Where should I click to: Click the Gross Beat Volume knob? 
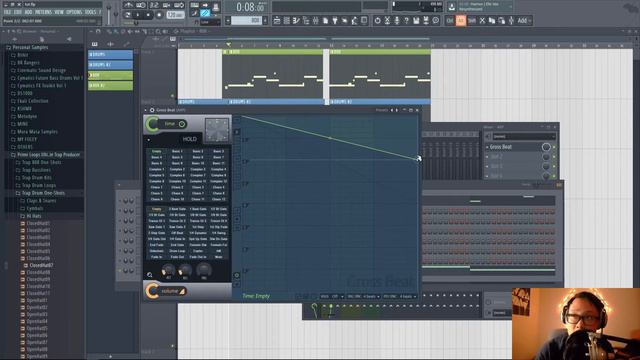[153, 291]
